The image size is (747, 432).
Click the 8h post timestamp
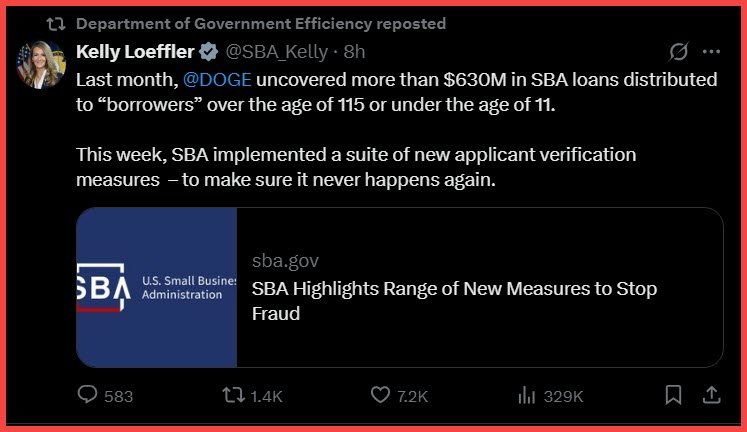coord(355,52)
